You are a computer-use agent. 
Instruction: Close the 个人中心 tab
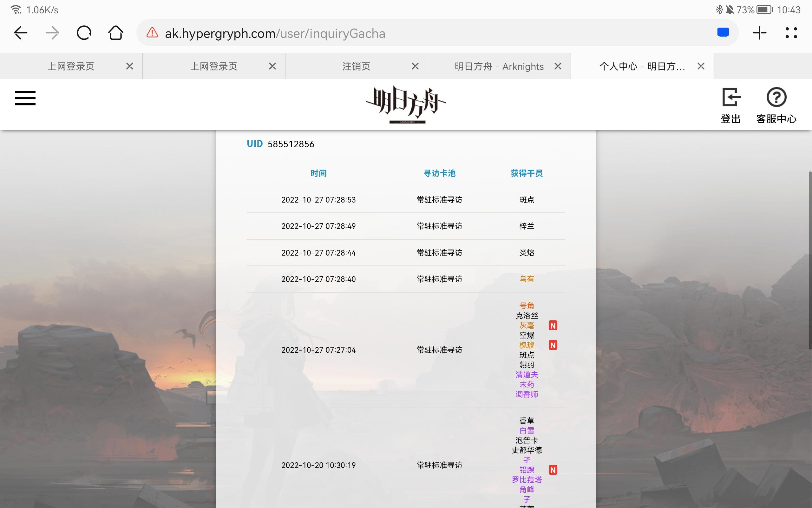point(701,66)
